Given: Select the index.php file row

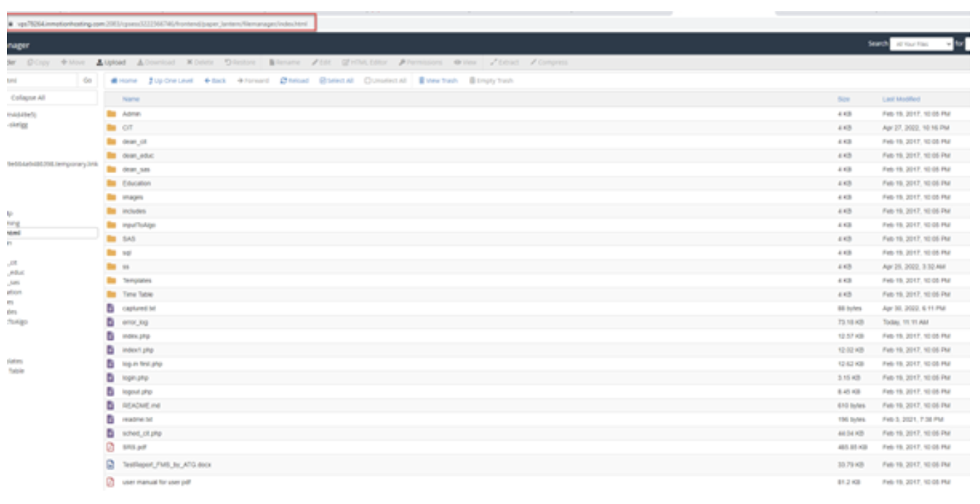Looking at the screenshot, I should click(x=136, y=336).
